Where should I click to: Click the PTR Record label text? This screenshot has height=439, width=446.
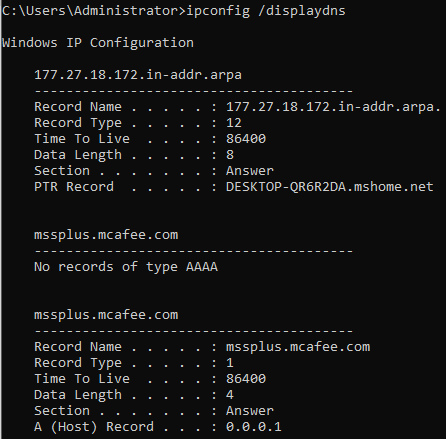(74, 187)
